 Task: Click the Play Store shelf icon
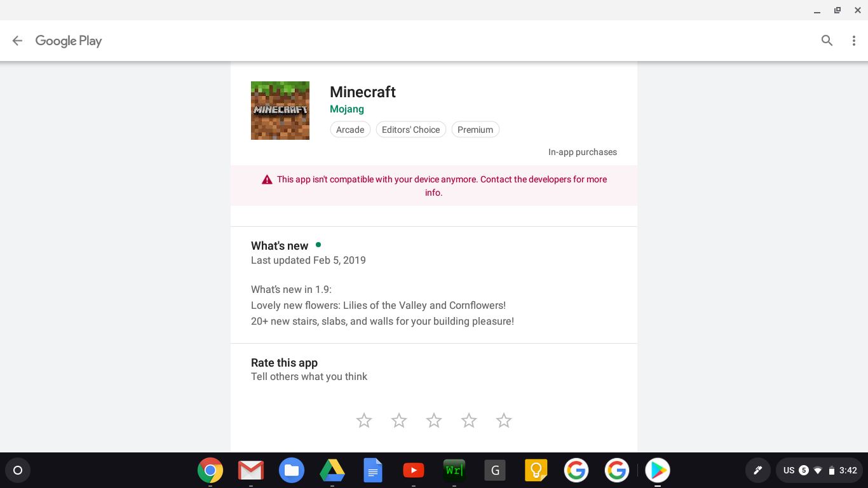coord(658,470)
